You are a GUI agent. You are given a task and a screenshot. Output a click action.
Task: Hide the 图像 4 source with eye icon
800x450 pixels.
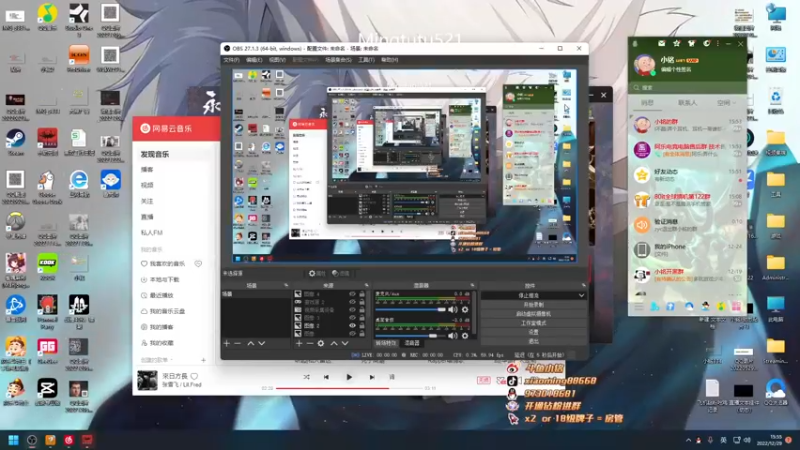pyautogui.click(x=352, y=294)
